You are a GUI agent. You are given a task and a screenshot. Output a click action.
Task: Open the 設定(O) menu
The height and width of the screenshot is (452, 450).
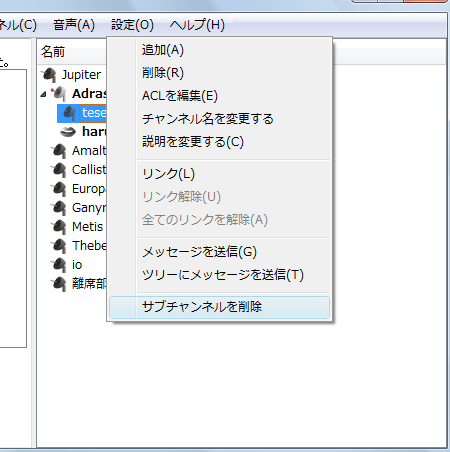(132, 25)
